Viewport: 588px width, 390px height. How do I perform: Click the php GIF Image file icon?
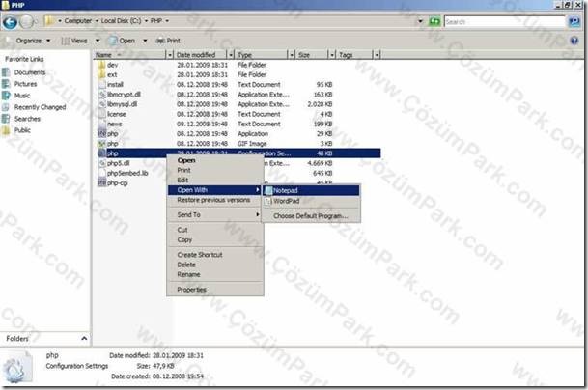[x=102, y=144]
